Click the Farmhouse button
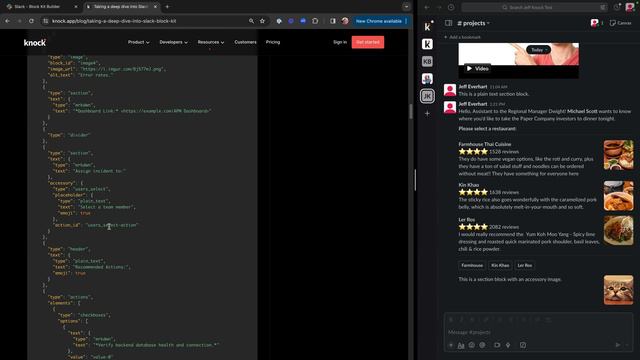The width and height of the screenshot is (640, 360). tap(472, 265)
